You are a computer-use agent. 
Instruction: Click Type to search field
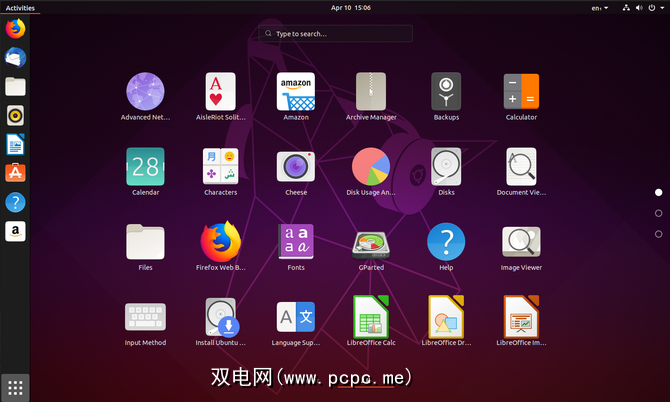coord(335,33)
